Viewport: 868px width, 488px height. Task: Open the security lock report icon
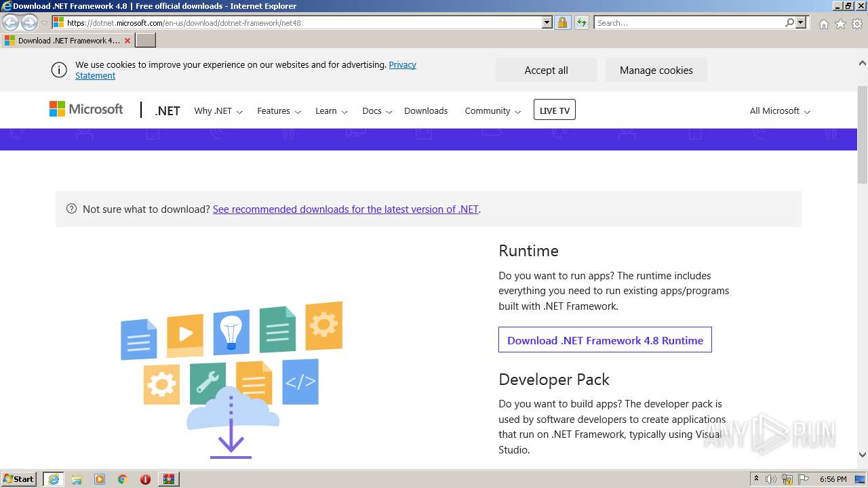[x=562, y=23]
